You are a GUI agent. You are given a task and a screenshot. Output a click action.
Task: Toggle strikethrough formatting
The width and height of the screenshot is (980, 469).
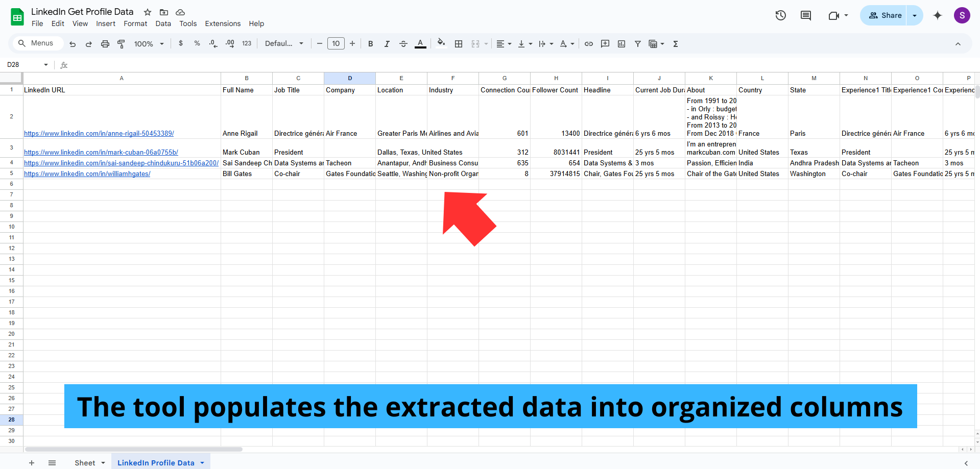pos(403,44)
